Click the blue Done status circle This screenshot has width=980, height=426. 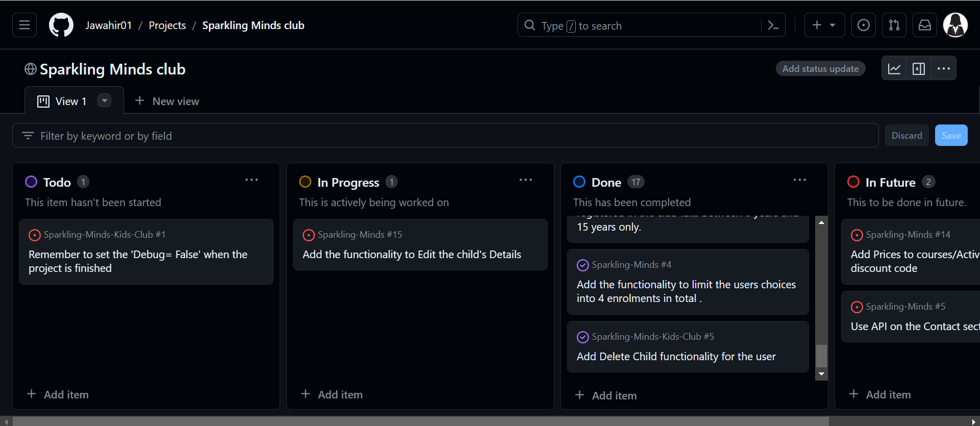tap(579, 182)
